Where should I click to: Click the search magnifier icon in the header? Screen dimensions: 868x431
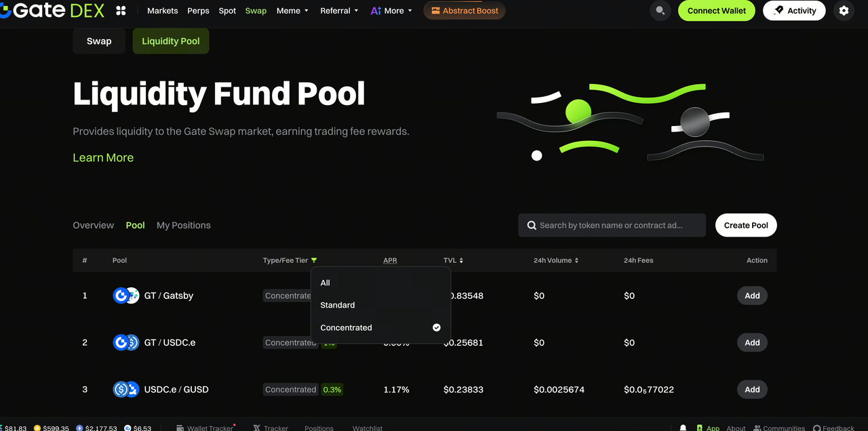(x=659, y=11)
